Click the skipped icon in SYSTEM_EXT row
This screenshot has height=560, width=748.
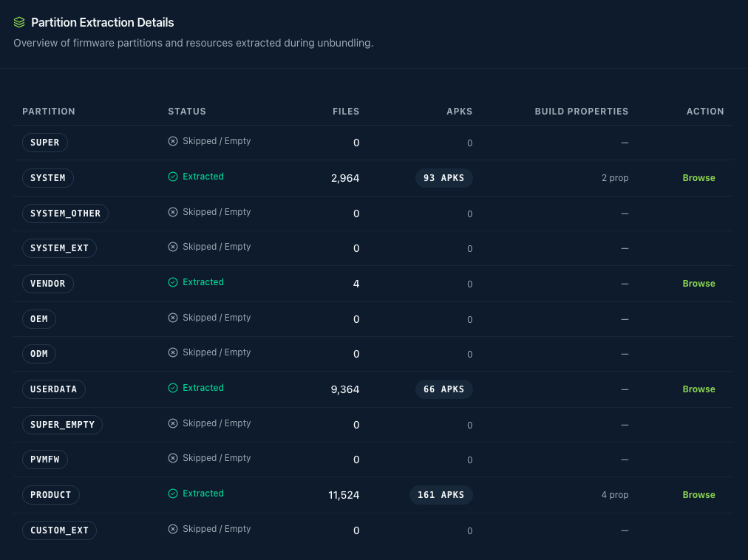pos(173,247)
